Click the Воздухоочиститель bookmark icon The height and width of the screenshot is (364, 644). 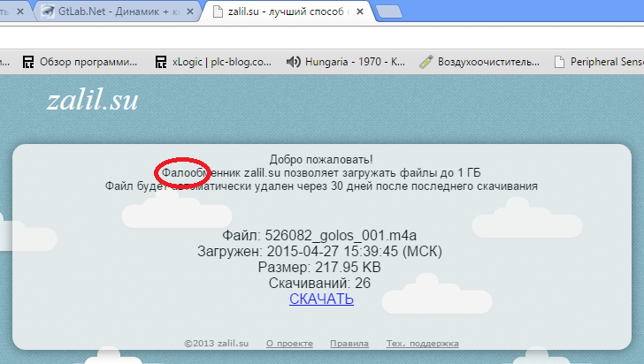(425, 62)
